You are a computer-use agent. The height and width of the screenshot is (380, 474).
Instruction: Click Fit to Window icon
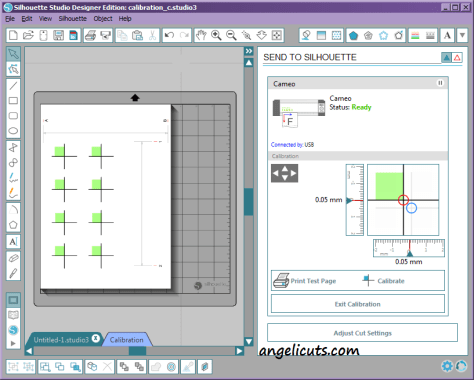point(277,35)
